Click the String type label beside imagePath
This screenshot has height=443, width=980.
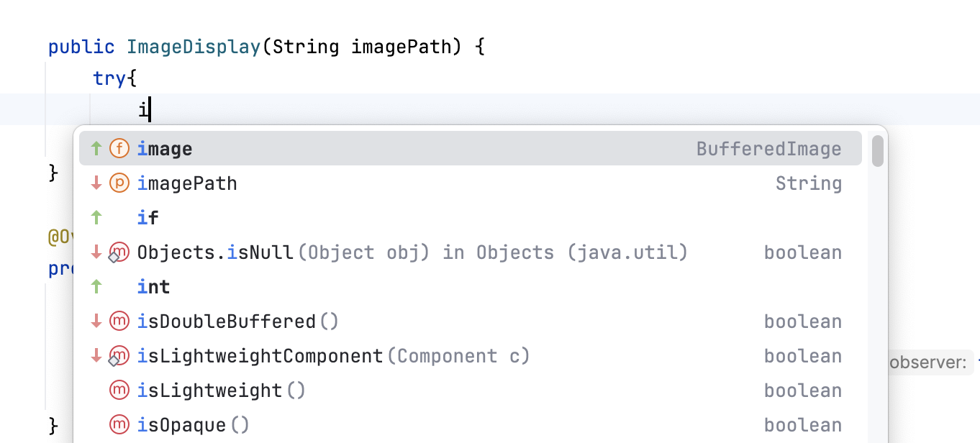tap(808, 183)
